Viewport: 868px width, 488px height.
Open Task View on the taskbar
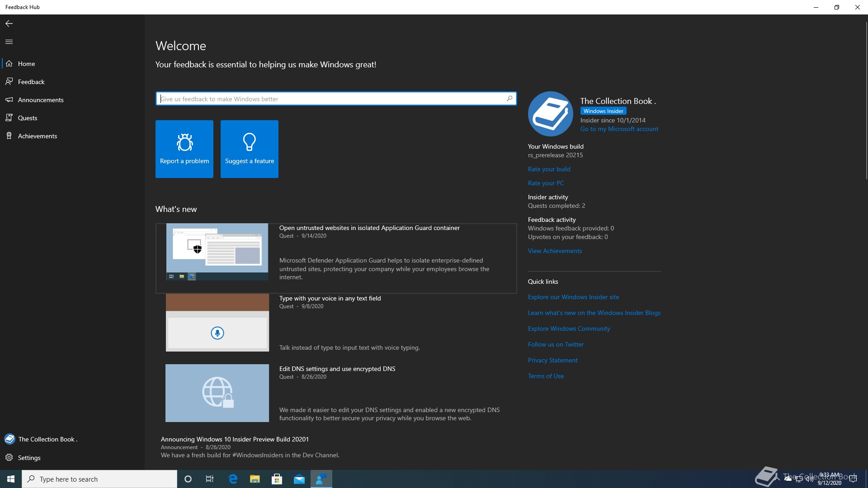pos(210,479)
